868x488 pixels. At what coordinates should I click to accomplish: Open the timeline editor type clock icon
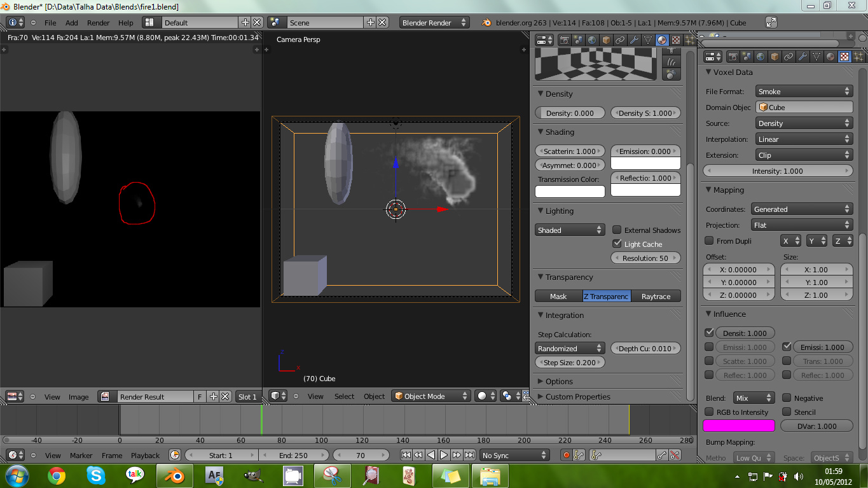pos(15,455)
